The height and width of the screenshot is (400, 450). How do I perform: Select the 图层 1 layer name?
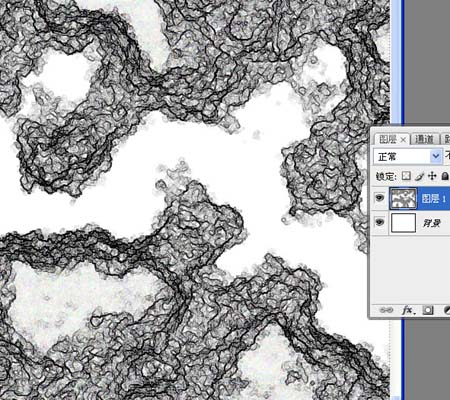click(434, 199)
